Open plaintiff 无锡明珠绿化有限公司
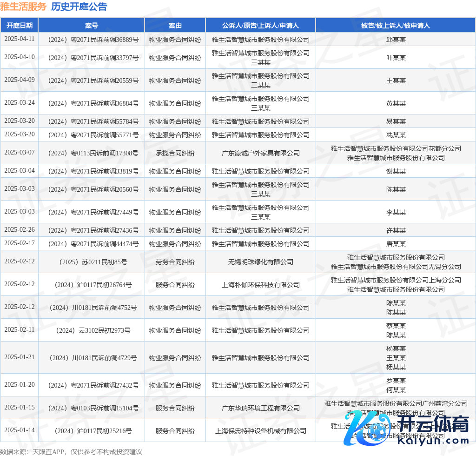 pyautogui.click(x=260, y=262)
